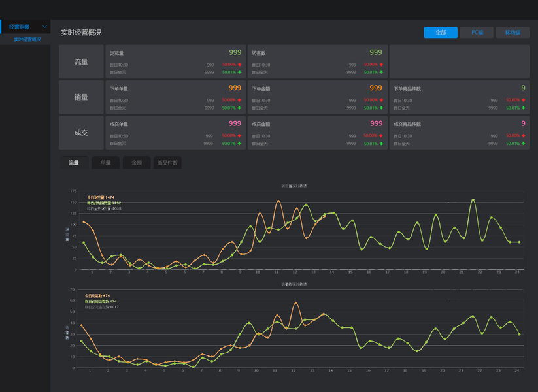Screen dimensions: 538x392
Task: Click the red up arrow in 浏览量 card
Action: pos(239,65)
